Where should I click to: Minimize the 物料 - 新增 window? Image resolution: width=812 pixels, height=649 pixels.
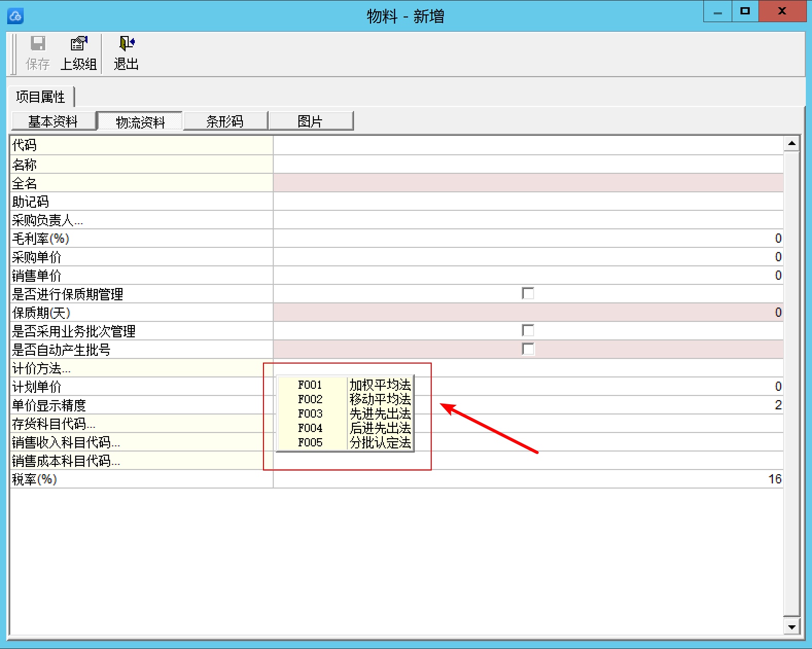718,11
